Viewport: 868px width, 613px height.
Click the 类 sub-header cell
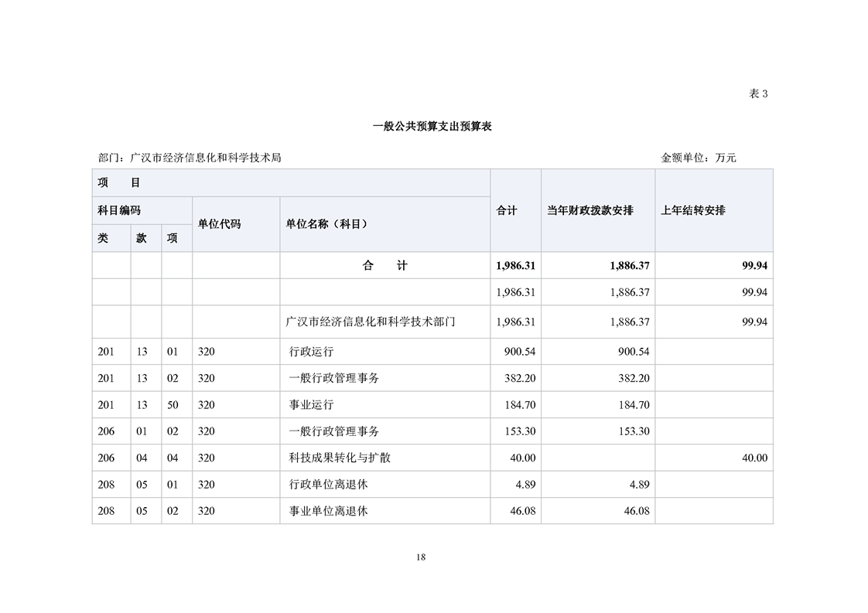(x=111, y=238)
